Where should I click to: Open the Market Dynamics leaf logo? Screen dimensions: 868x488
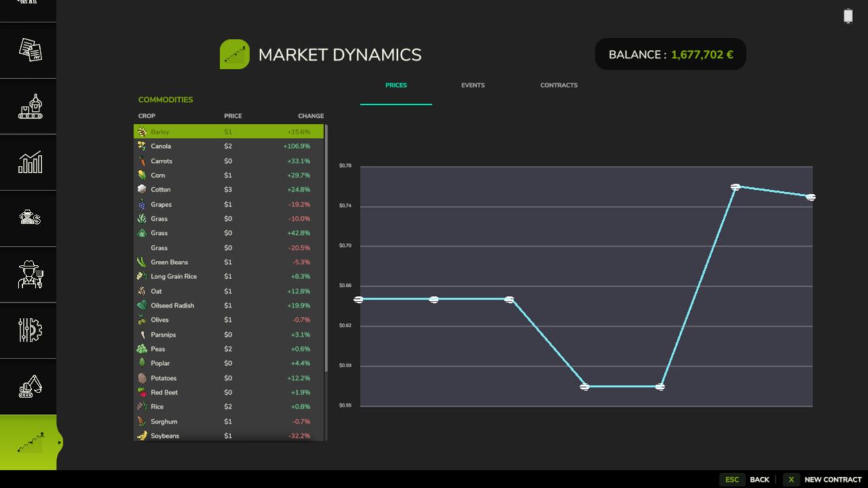pos(235,54)
